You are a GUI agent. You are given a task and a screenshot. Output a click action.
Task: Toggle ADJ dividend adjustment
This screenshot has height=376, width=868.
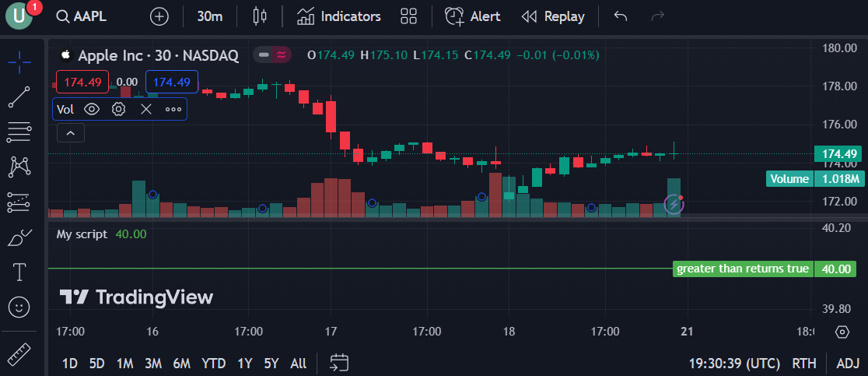click(848, 364)
